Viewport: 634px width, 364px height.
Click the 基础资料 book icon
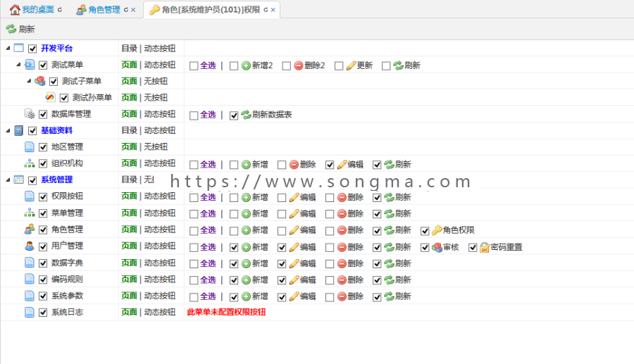[18, 130]
